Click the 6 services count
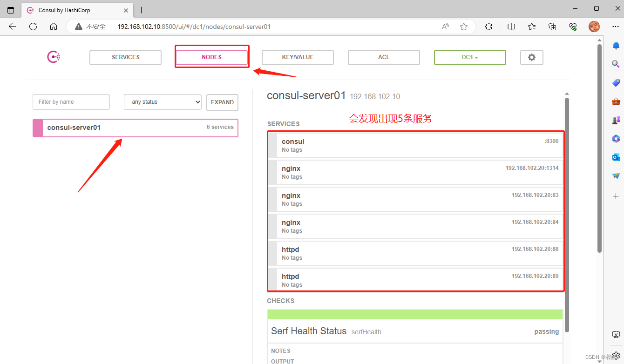624x364 pixels. [x=220, y=127]
